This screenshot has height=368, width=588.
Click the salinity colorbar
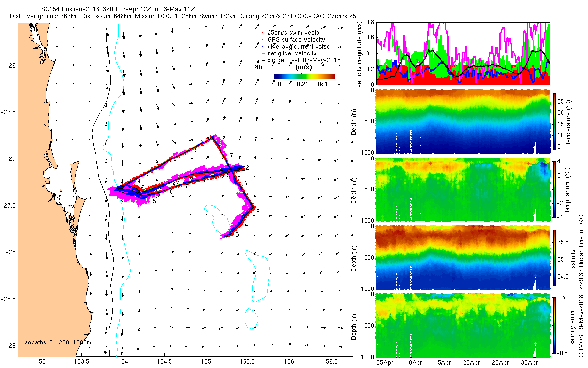[554, 258]
